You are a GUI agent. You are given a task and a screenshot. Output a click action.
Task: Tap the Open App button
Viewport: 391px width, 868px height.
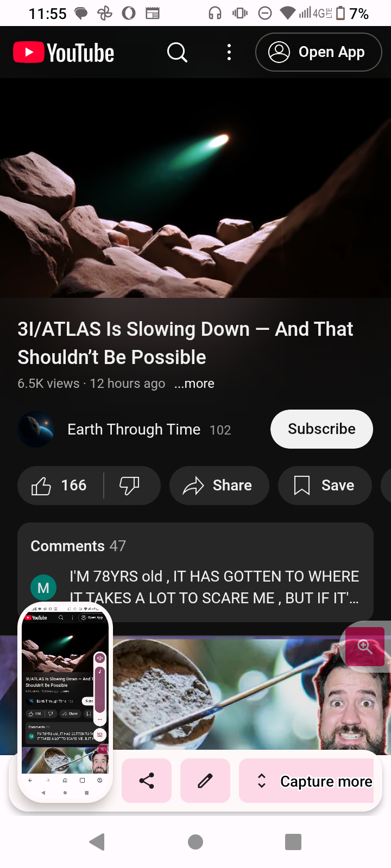click(x=319, y=52)
